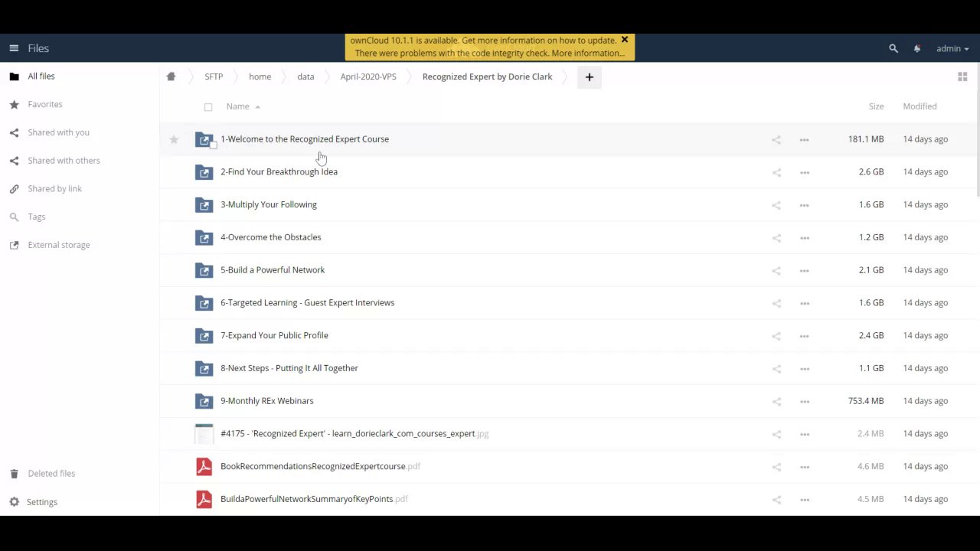Viewport: 980px width, 551px height.
Task: Click the BuildaPowerfulNetwork pdf file icon
Action: tap(204, 499)
